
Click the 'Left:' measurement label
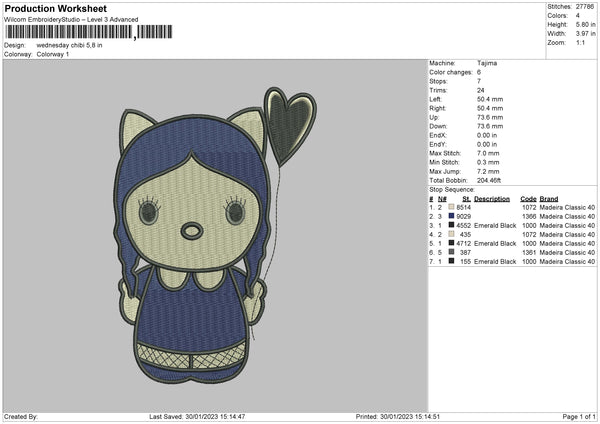pyautogui.click(x=435, y=99)
